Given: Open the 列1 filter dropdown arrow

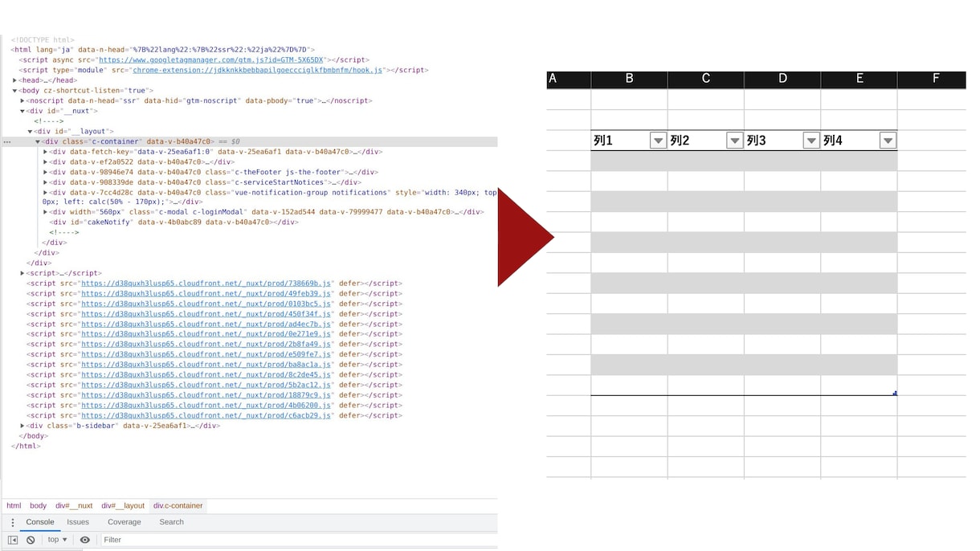Looking at the screenshot, I should coord(658,141).
